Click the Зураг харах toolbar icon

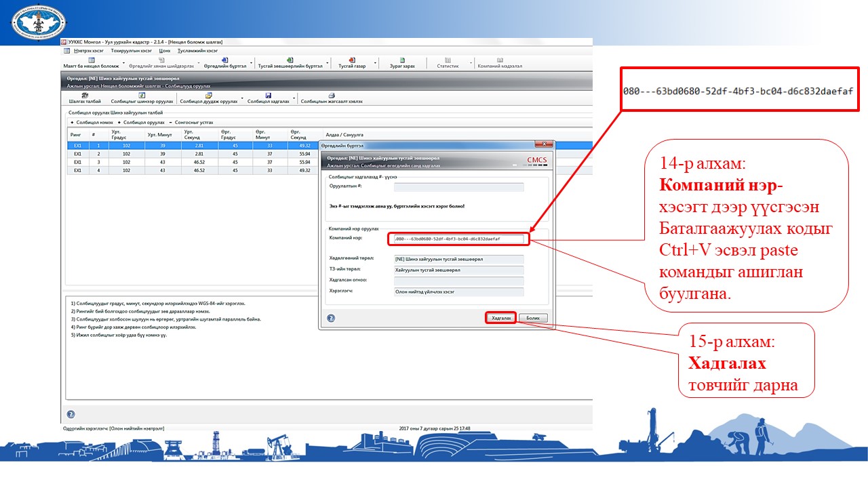click(x=402, y=60)
